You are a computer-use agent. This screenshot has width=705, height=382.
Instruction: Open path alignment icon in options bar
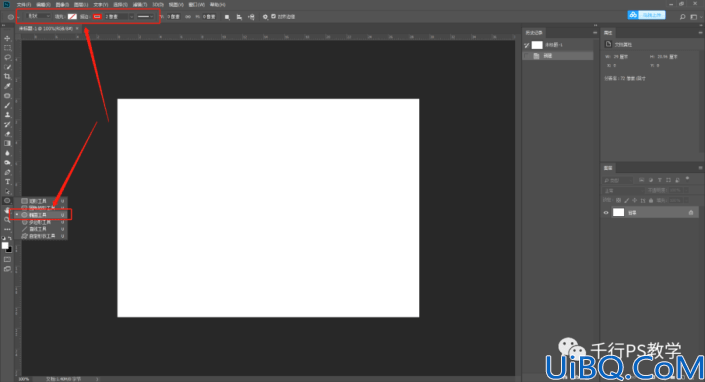239,17
